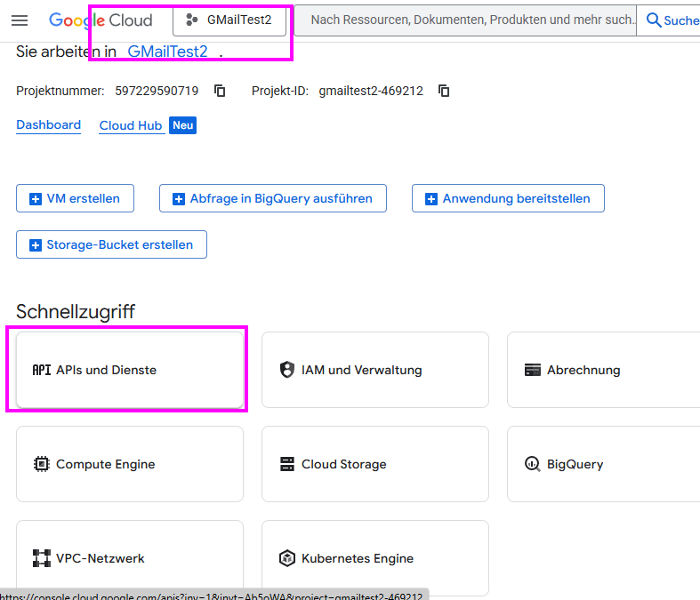Open the Kubernetes Engine card
This screenshot has height=600, width=700.
(x=375, y=558)
